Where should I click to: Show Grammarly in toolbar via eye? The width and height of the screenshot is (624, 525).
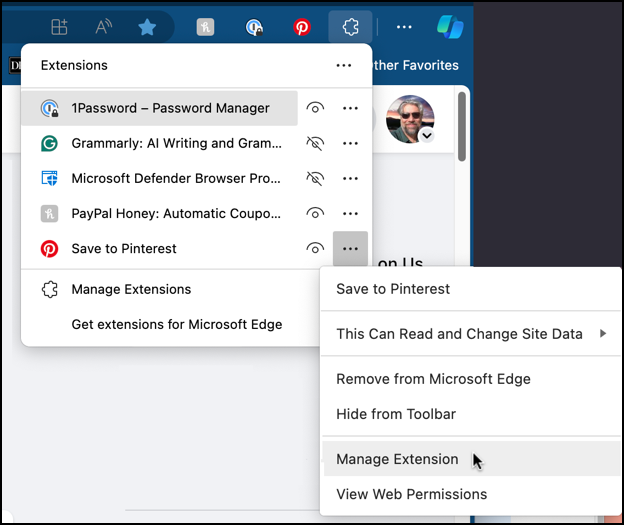pos(315,143)
